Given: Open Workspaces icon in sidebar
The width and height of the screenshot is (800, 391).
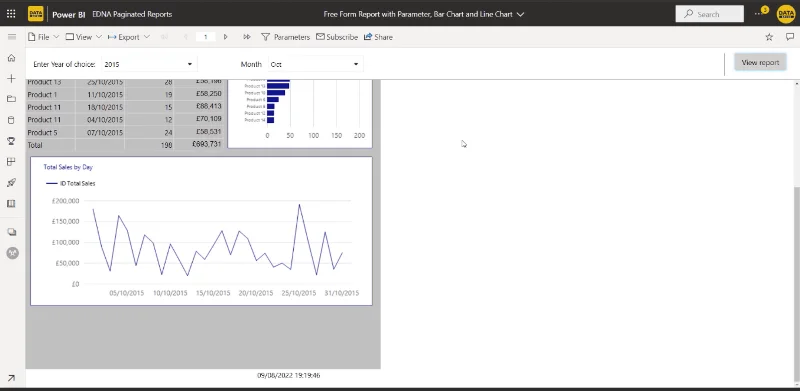Looking at the screenshot, I should coord(12,232).
